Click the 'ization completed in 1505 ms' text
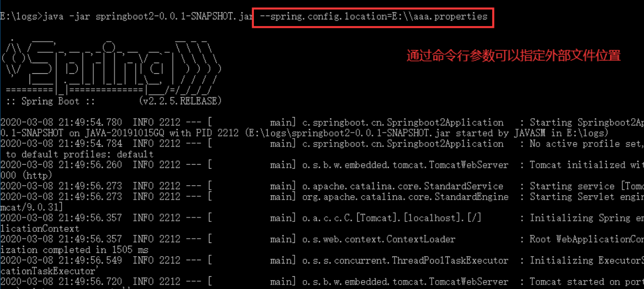This screenshot has height=289, width=644. tap(74, 250)
